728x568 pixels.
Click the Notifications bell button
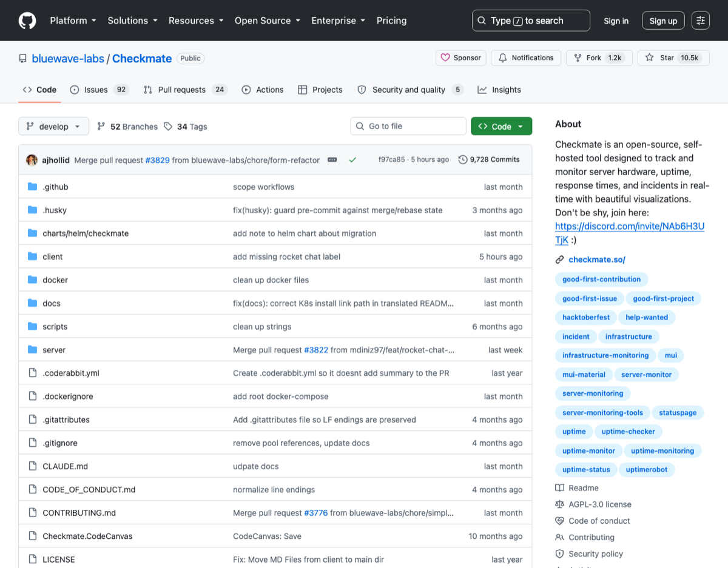pos(526,58)
